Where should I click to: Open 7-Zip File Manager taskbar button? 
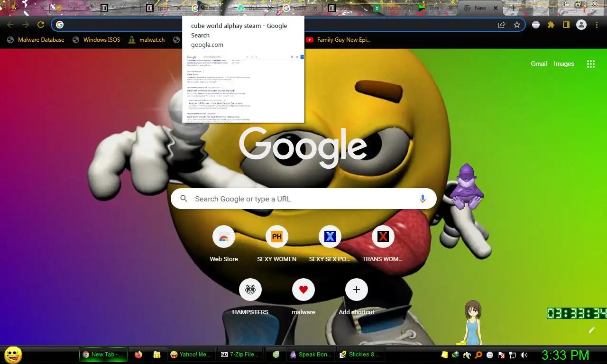[239, 355]
